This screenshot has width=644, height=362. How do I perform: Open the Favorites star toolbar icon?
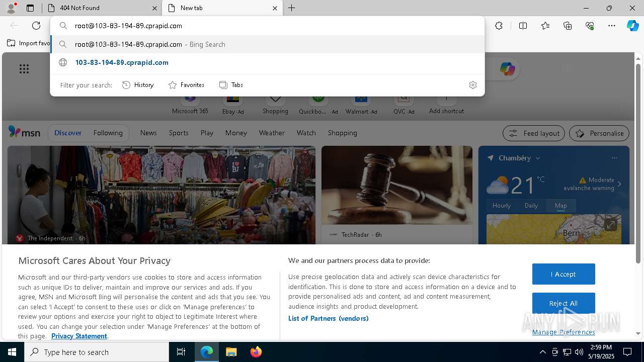(545, 26)
